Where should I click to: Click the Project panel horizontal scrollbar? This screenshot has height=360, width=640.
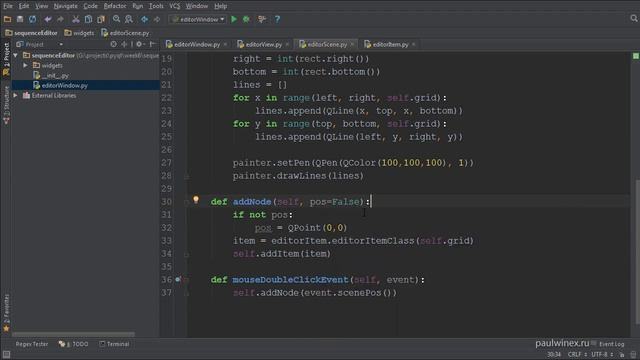(73, 334)
